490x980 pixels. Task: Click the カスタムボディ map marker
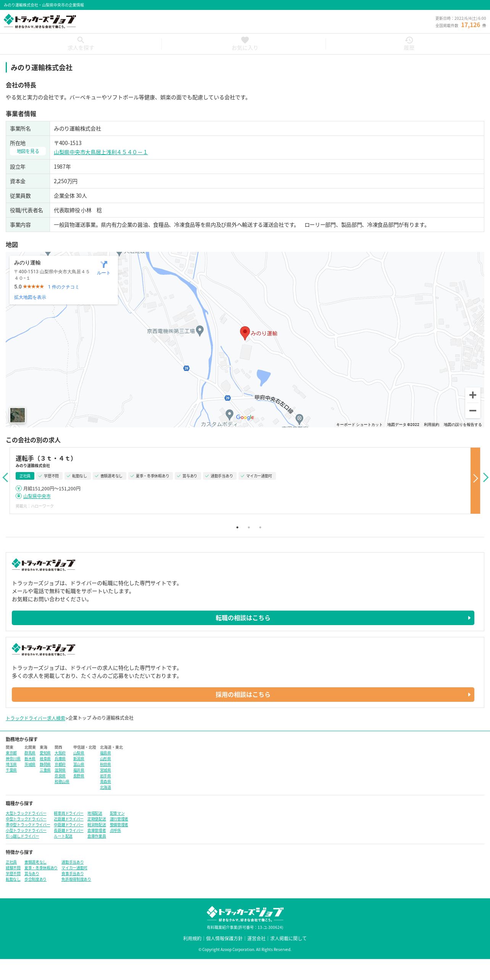click(229, 414)
